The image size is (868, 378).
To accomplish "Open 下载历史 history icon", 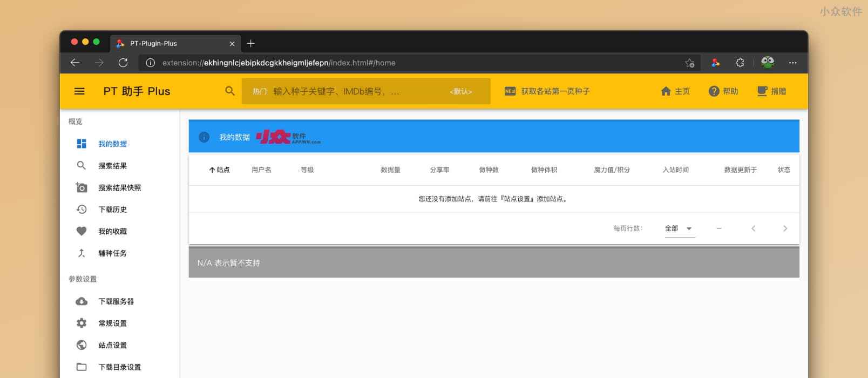I will (x=82, y=210).
